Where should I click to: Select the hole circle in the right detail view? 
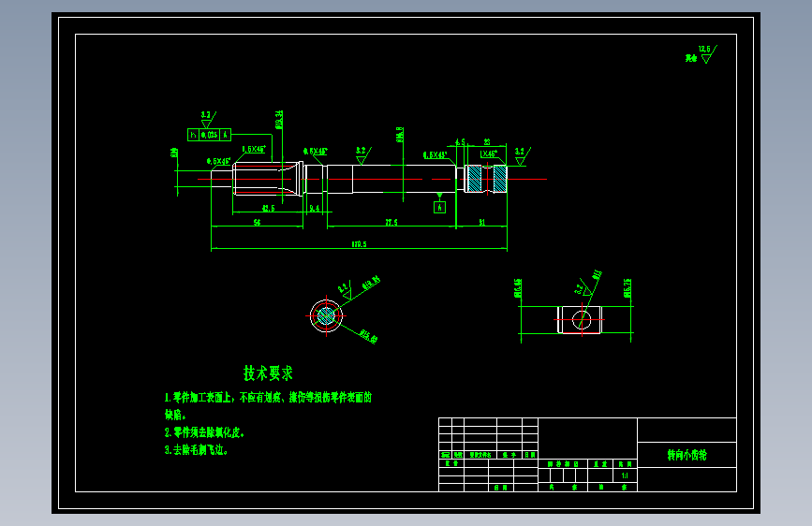582,320
